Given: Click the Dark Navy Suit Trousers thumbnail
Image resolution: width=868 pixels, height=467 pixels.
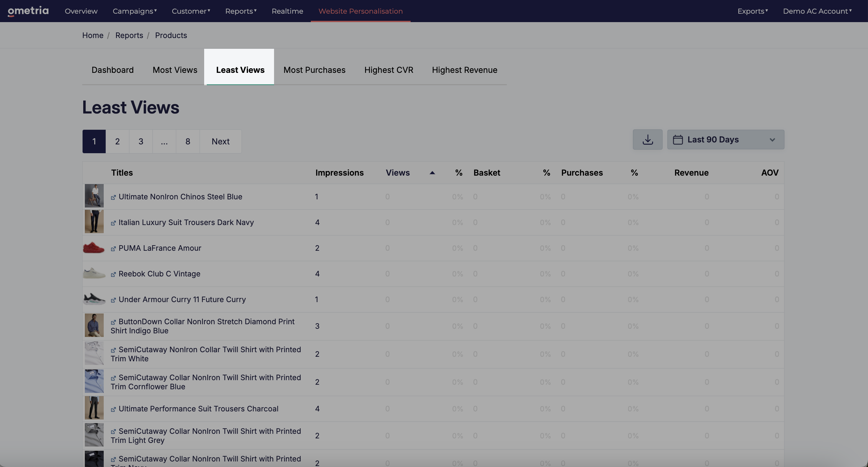Looking at the screenshot, I should click(94, 221).
